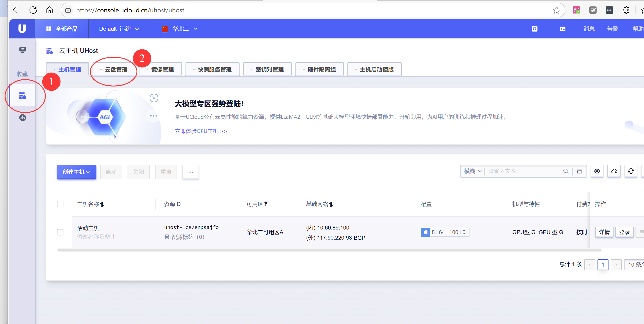Image resolution: width=644 pixels, height=324 pixels.
Task: Open 创建主机 dropdown button
Action: [x=76, y=172]
